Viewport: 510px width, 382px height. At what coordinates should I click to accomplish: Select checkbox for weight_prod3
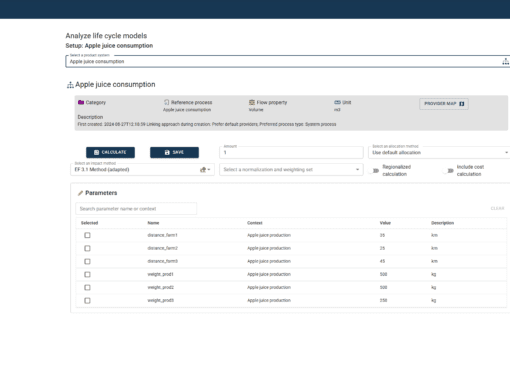click(87, 300)
